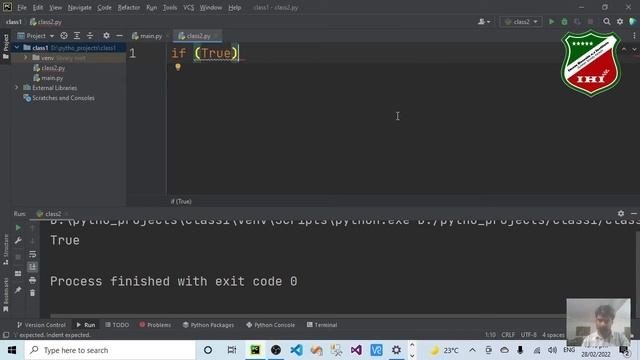Open Task View on taskbar

231,350
